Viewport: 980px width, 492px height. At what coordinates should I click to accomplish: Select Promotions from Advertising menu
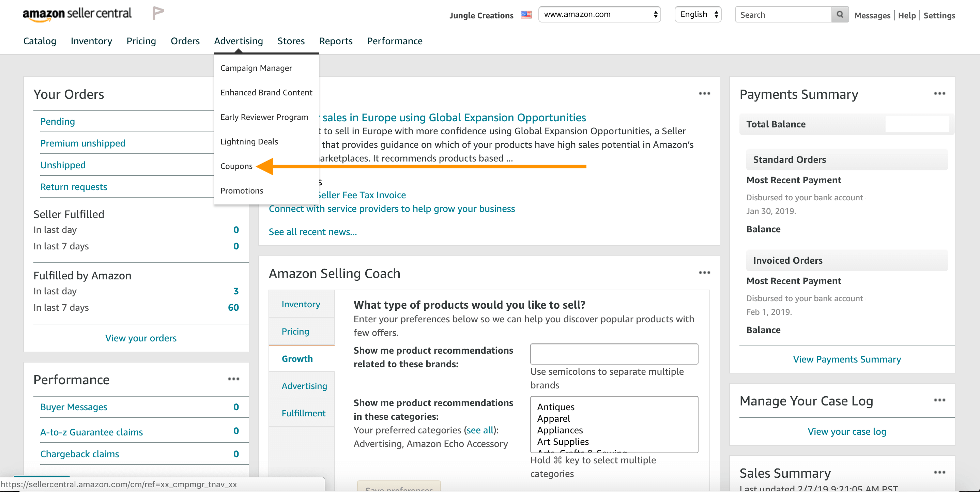pos(242,191)
